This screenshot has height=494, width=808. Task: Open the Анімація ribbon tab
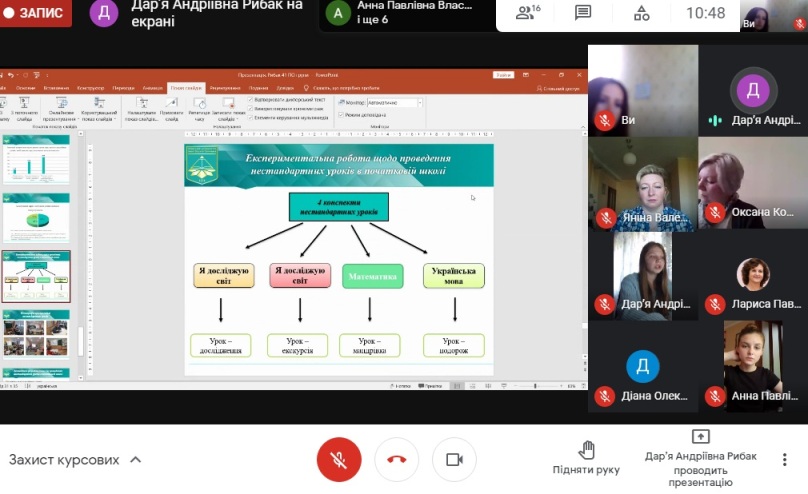pos(153,88)
